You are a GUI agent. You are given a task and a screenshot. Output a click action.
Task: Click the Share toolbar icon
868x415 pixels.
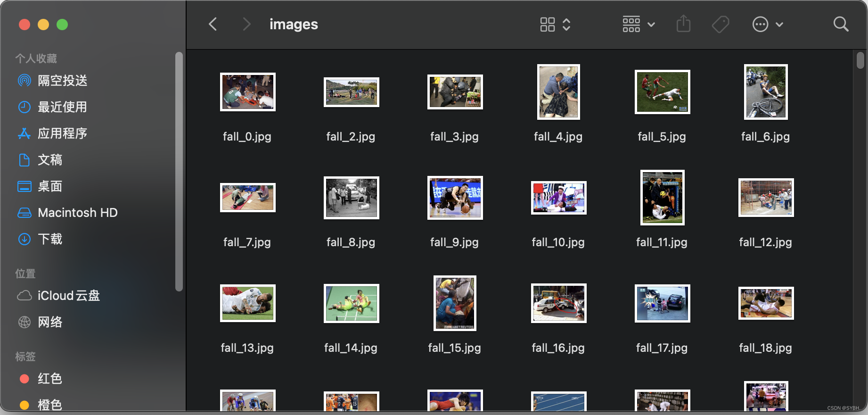[x=683, y=24]
